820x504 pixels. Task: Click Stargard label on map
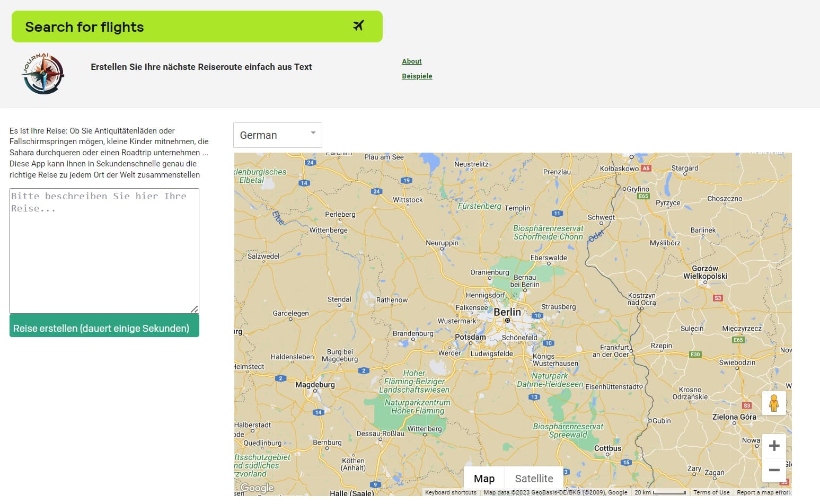tap(685, 168)
